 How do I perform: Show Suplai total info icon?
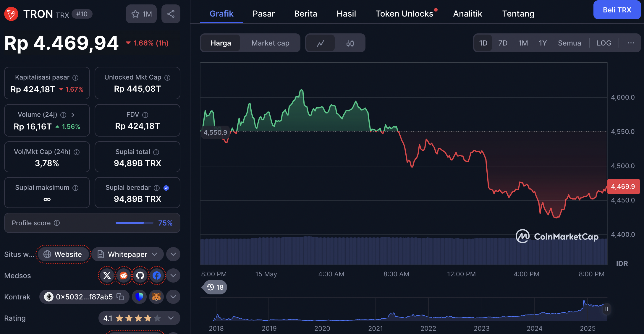tap(156, 152)
